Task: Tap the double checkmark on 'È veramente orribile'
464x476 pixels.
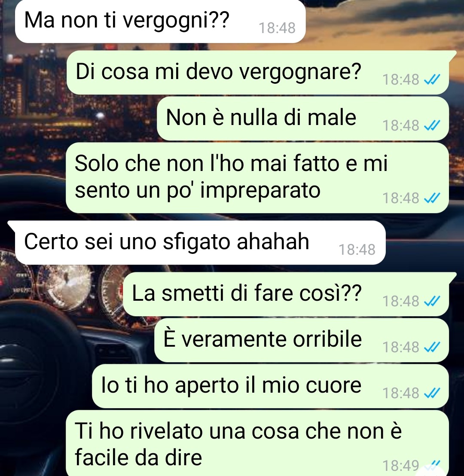Action: pyautogui.click(x=432, y=347)
